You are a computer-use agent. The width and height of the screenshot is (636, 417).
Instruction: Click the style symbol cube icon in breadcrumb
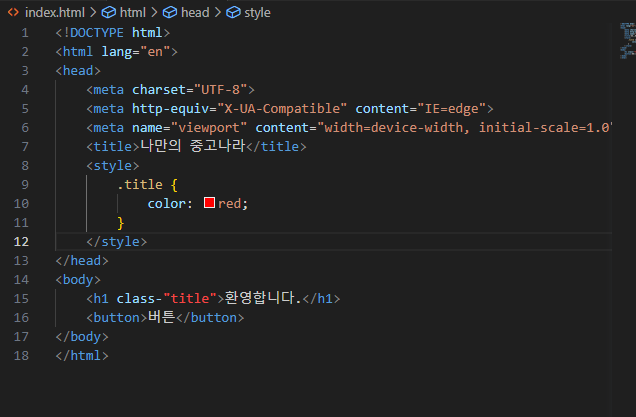(x=233, y=13)
